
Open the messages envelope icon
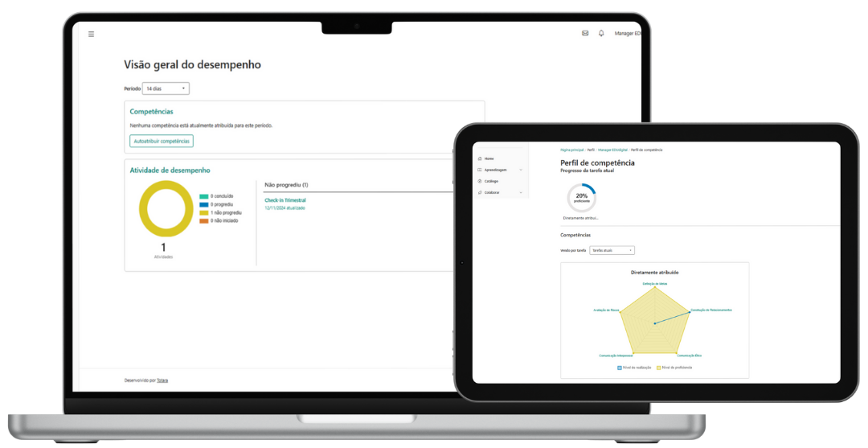click(x=585, y=34)
